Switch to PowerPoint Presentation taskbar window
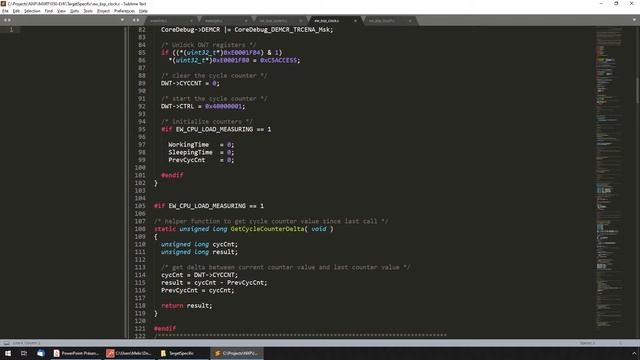Screen dimensions: 640x360 point(76,353)
